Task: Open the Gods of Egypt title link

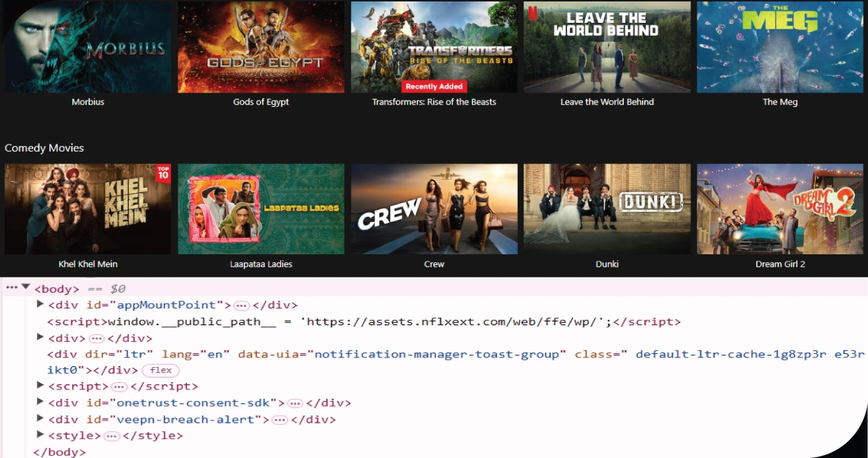Action: pyautogui.click(x=261, y=102)
